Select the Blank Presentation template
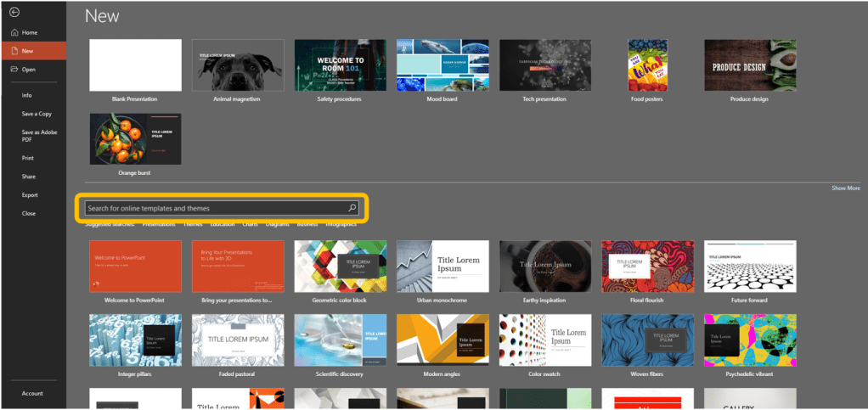Image resolution: width=868 pixels, height=410 pixels. click(135, 65)
